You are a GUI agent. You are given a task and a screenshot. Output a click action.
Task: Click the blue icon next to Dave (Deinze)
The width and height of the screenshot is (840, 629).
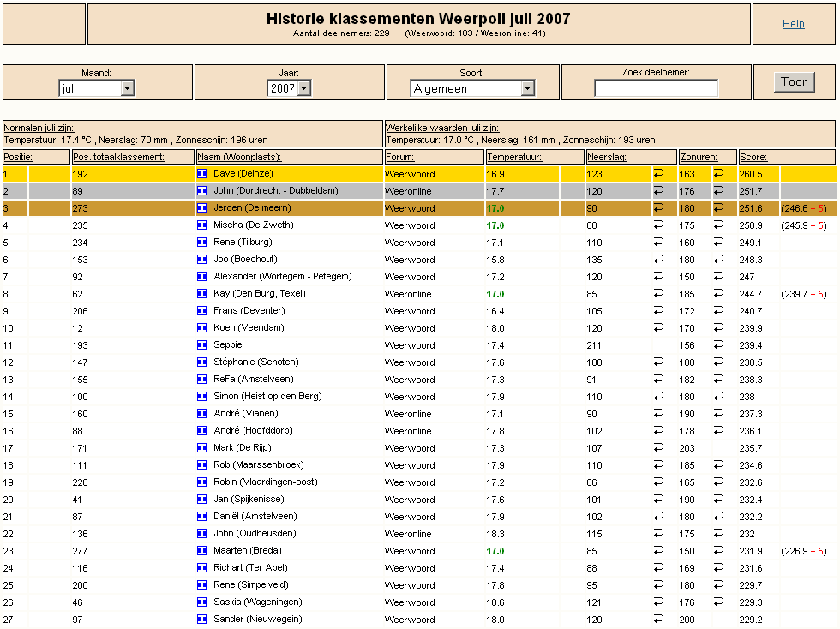coord(202,174)
